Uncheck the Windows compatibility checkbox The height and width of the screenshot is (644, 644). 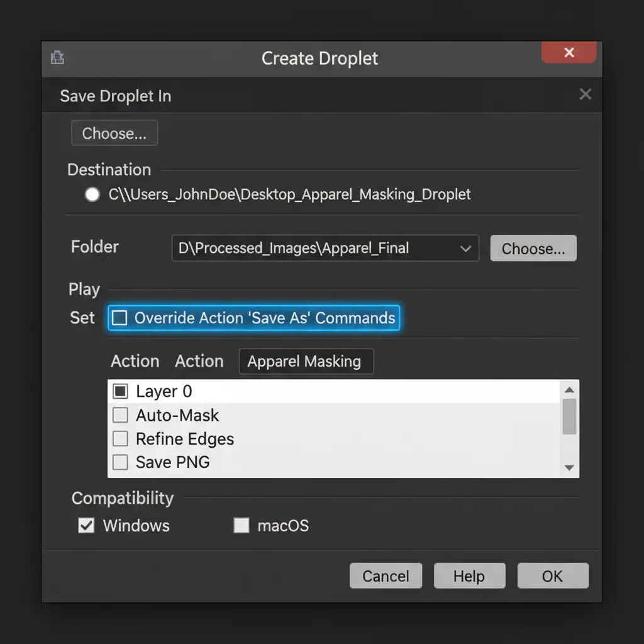pyautogui.click(x=86, y=525)
